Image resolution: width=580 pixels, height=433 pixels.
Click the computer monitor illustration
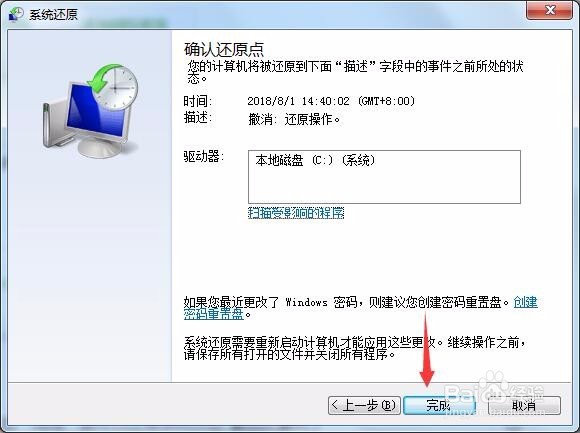(x=87, y=120)
